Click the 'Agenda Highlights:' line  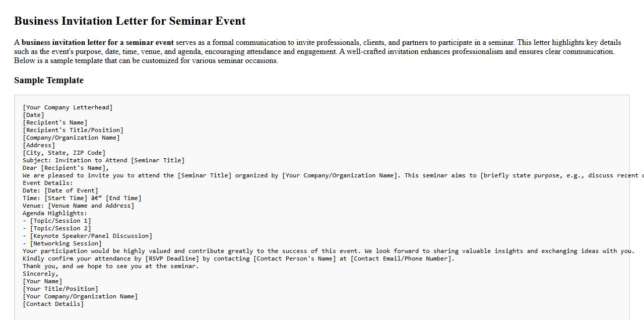point(55,213)
